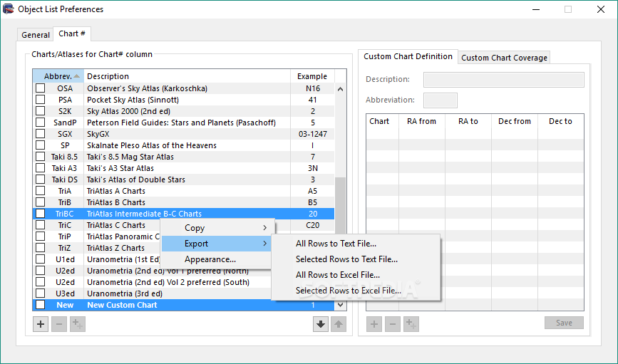This screenshot has width=618, height=364.
Task: Switch to the General tab
Action: pos(36,35)
